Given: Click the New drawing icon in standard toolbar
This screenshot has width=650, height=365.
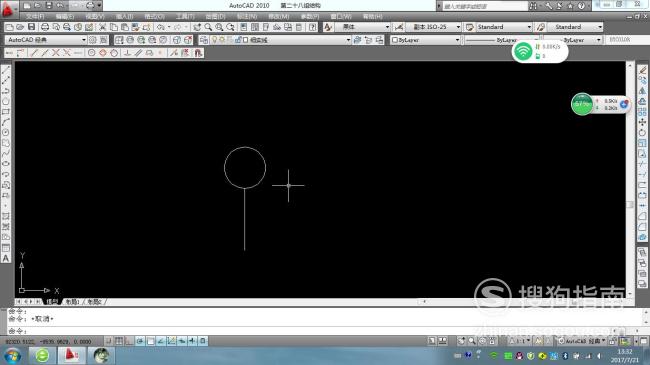Looking at the screenshot, I should pos(10,27).
